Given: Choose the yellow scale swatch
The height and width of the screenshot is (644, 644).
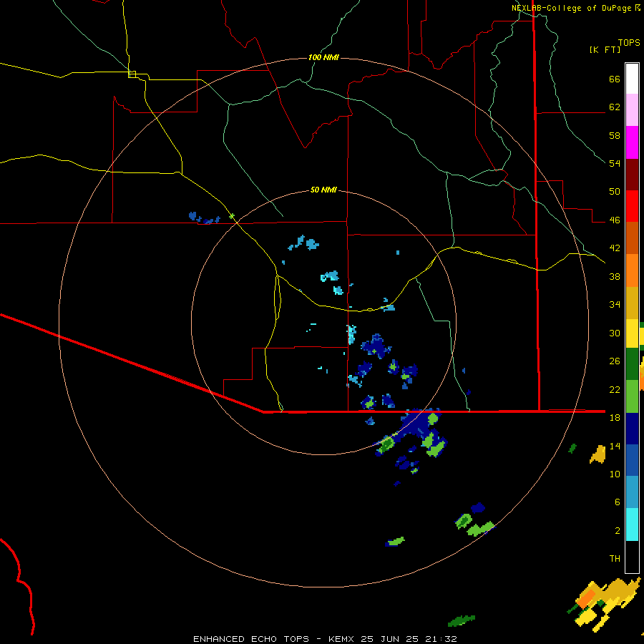Looking at the screenshot, I should pyautogui.click(x=632, y=333).
